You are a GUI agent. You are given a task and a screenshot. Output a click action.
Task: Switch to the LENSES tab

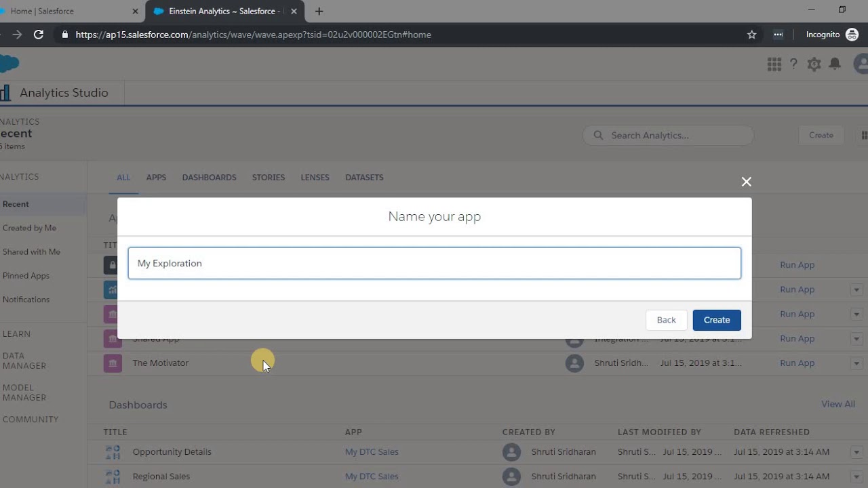click(x=315, y=178)
